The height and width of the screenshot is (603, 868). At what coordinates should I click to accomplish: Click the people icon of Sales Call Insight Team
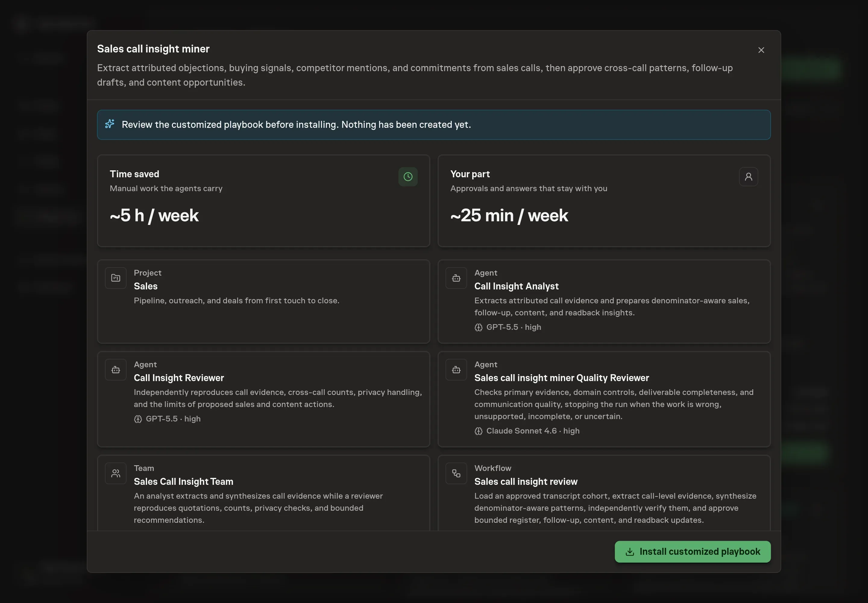coord(115,473)
